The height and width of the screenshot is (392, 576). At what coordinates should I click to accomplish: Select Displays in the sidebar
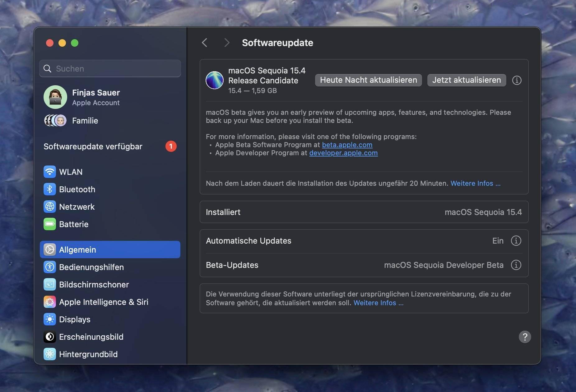point(110,319)
